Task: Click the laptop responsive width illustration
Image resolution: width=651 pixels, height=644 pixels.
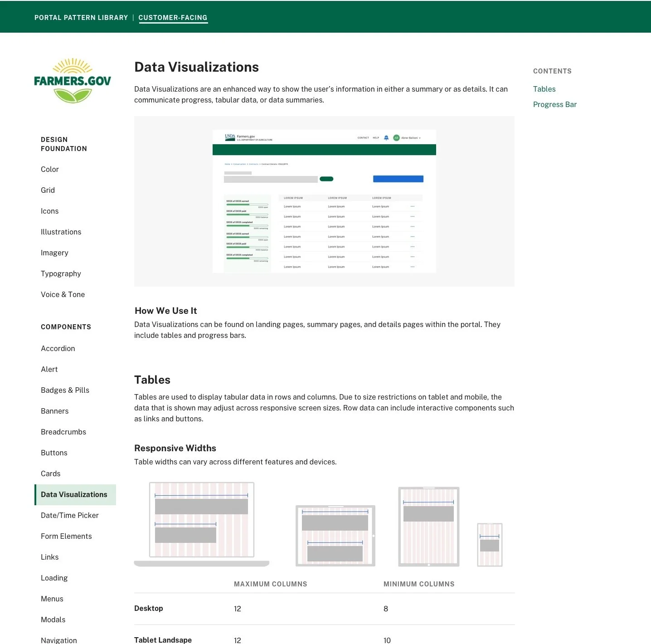Action: point(202,524)
